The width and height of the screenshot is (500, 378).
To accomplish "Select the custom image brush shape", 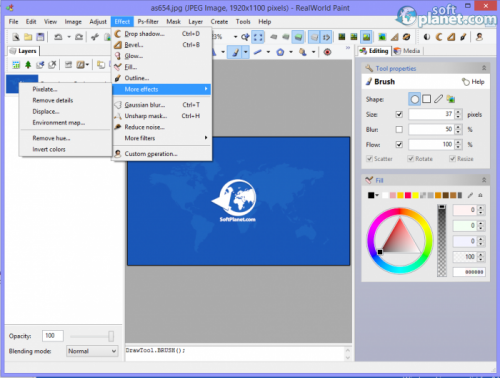I will (x=451, y=99).
